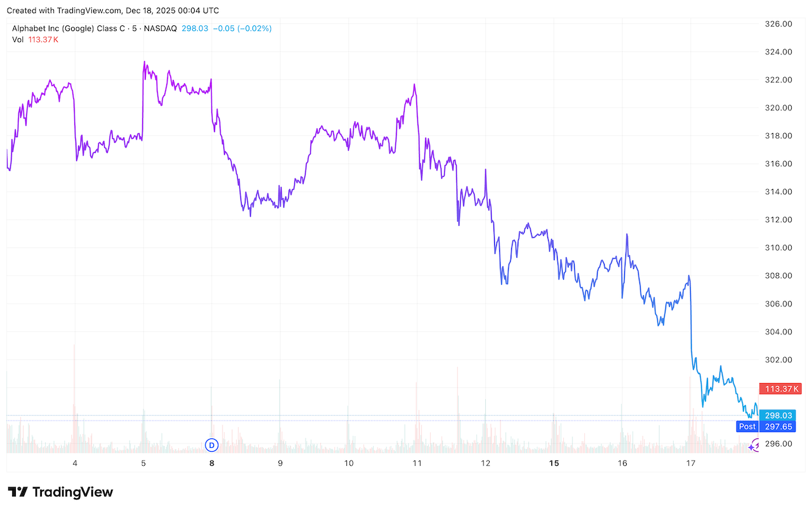Image resolution: width=812 pixels, height=512 pixels.
Task: Click the dividend 'D' marker icon
Action: (x=212, y=445)
